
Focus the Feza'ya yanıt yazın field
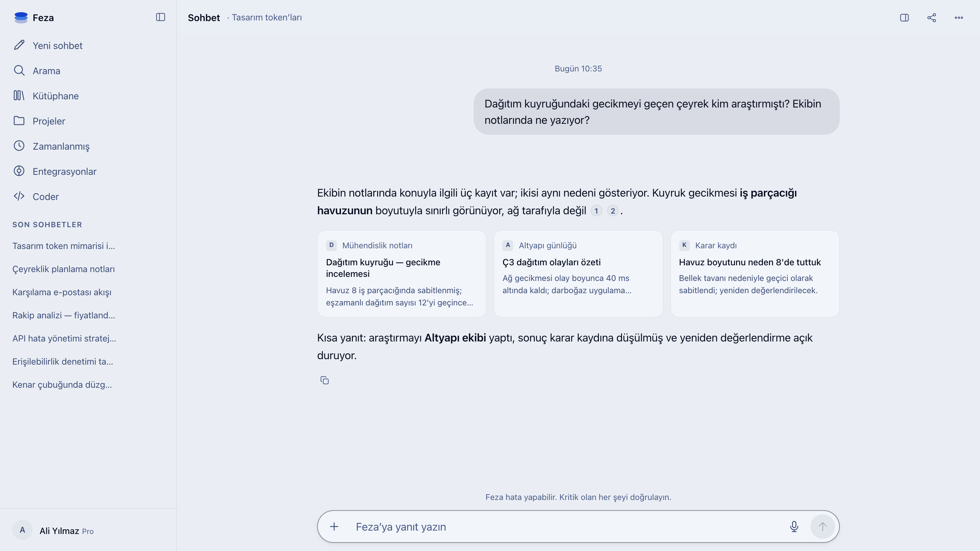click(567, 527)
